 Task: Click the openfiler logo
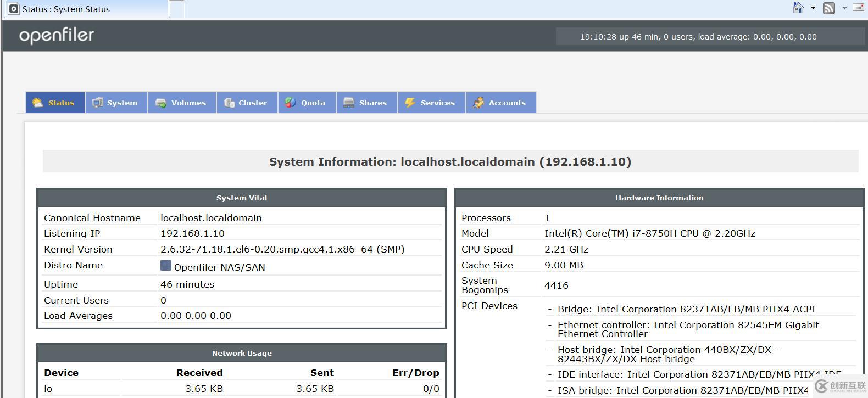57,36
